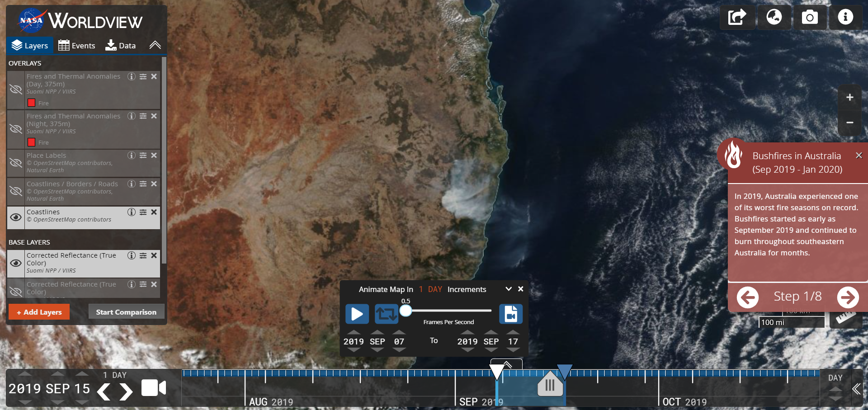The width and height of the screenshot is (868, 410).
Task: Take a snapshot with the camera icon
Action: pyautogui.click(x=810, y=18)
